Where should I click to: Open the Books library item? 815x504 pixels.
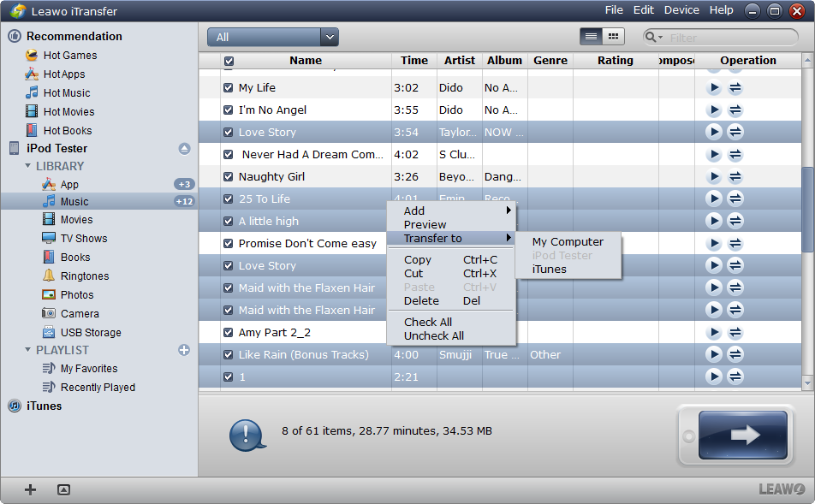point(74,258)
